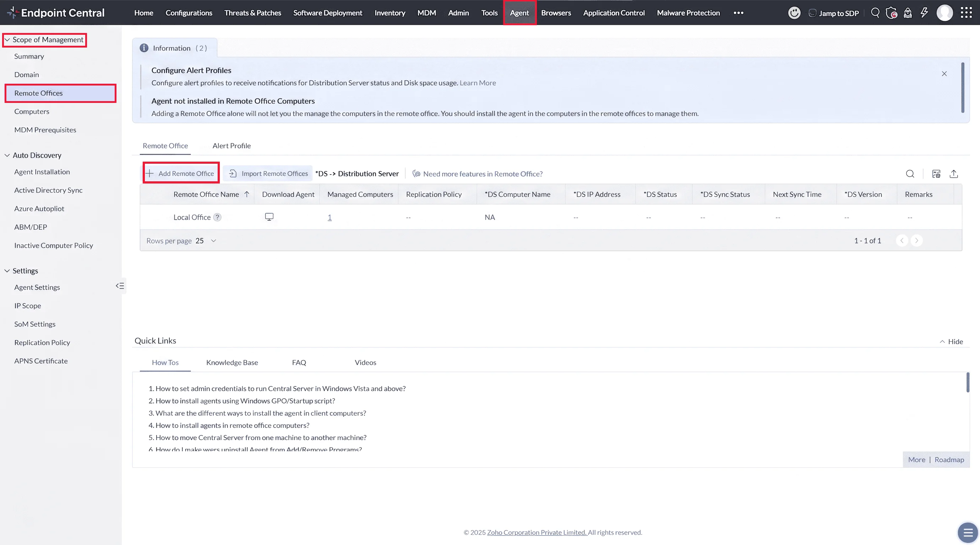Screen dimensions: 980x545
Task: Click the information banner scrollbar
Action: pyautogui.click(x=963, y=88)
